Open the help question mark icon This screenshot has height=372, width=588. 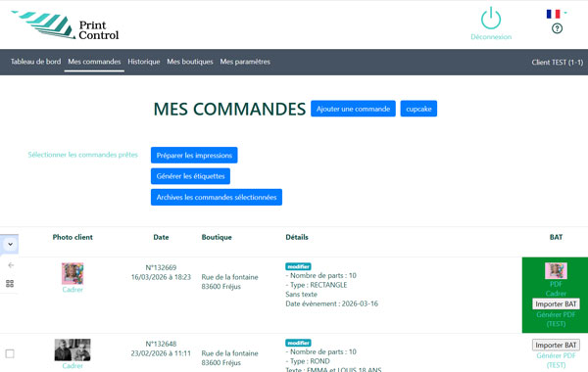click(557, 28)
